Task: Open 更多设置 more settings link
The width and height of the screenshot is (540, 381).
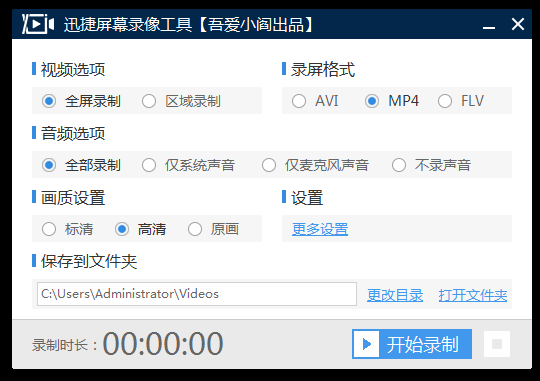Action: pos(320,229)
